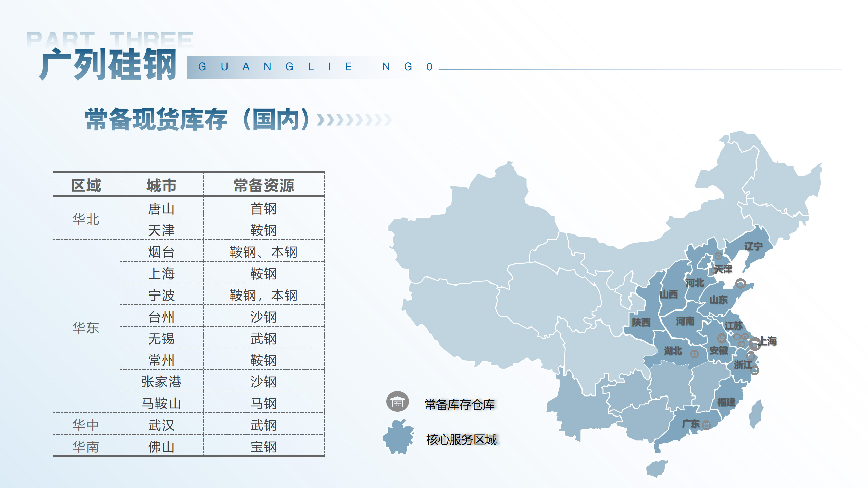Click the warehouse marker beside 广东 label
The image size is (868, 488).
tap(706, 425)
